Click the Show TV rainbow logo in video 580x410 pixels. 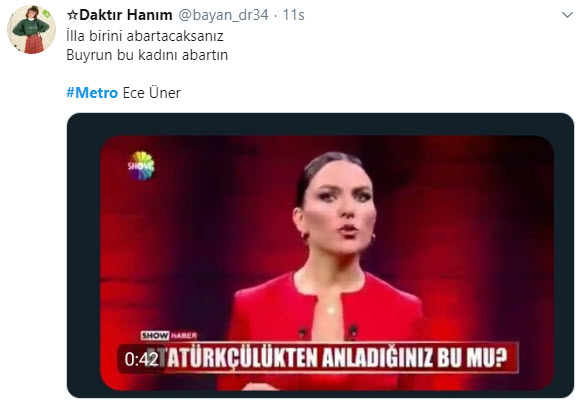141,166
